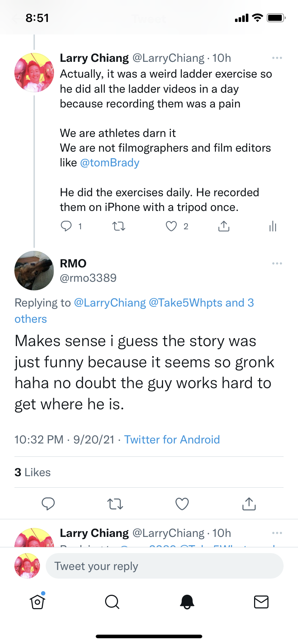The height and width of the screenshot is (644, 298).
Task: Reply to RMO's tweet with comment icon
Action: [48, 504]
